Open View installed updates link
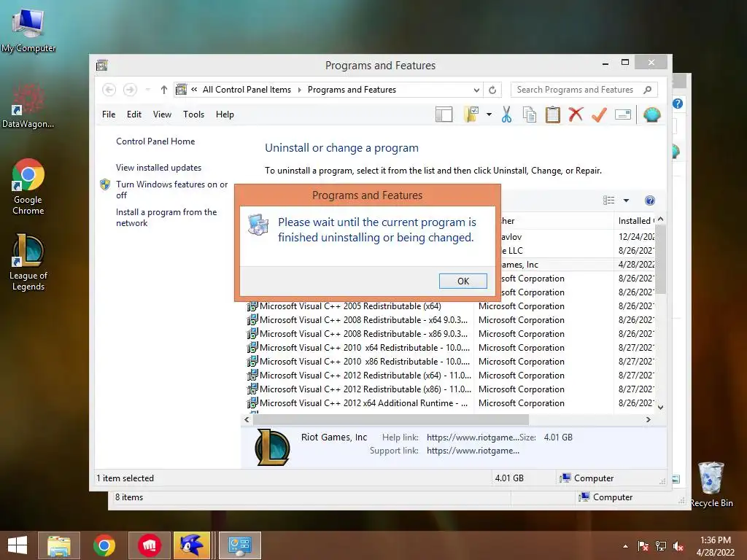Viewport: 747px width, 560px height. tap(158, 168)
